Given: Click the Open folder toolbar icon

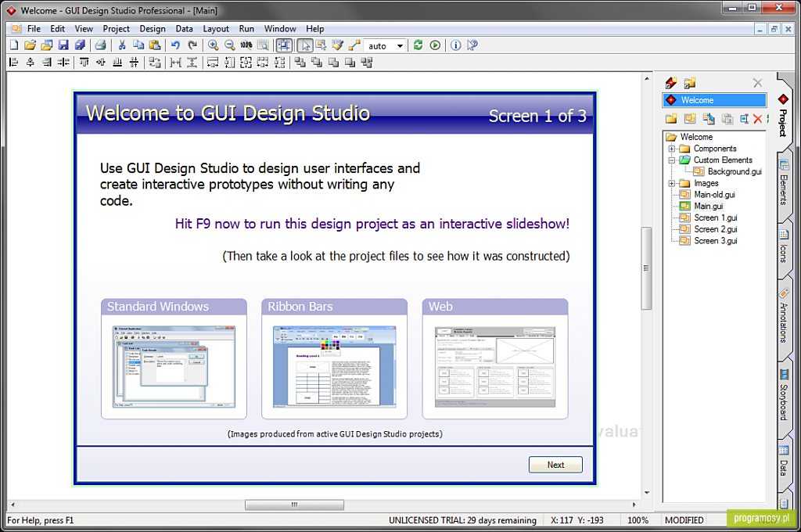Looking at the screenshot, I should 31,45.
